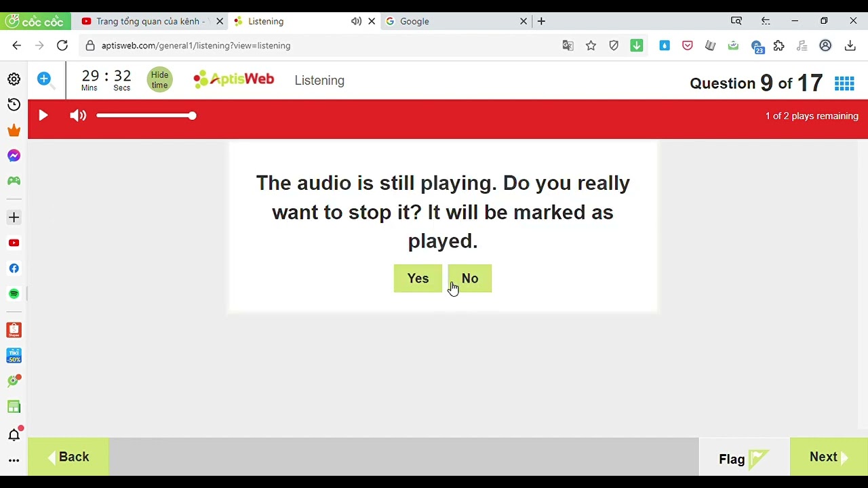Open a new browser tab
The width and height of the screenshot is (868, 488).
[541, 21]
